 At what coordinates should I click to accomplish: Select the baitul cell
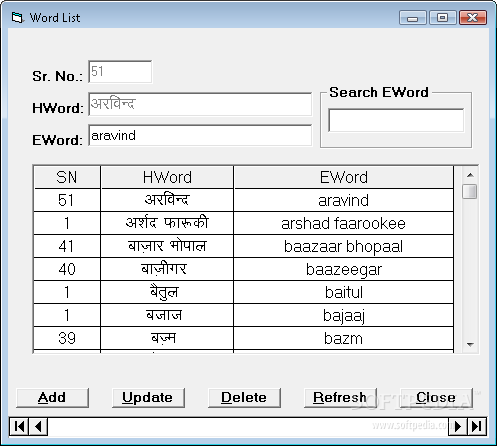tap(344, 292)
